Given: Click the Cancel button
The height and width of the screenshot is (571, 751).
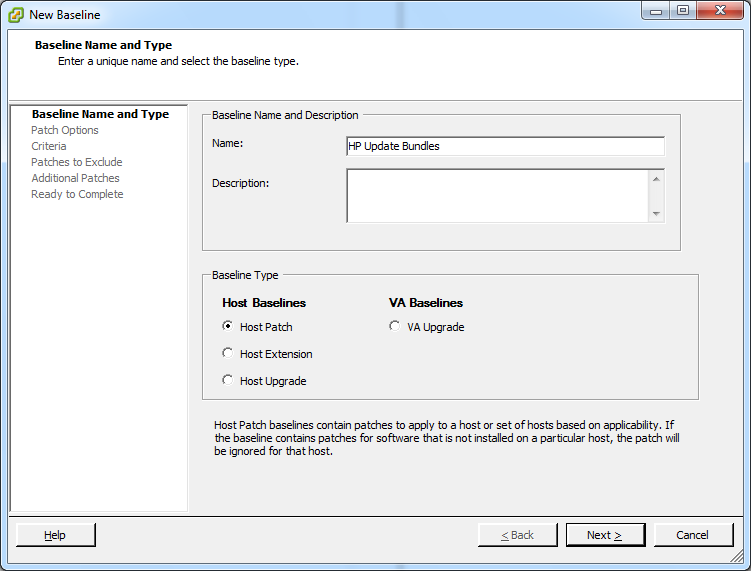Looking at the screenshot, I should (x=692, y=535).
